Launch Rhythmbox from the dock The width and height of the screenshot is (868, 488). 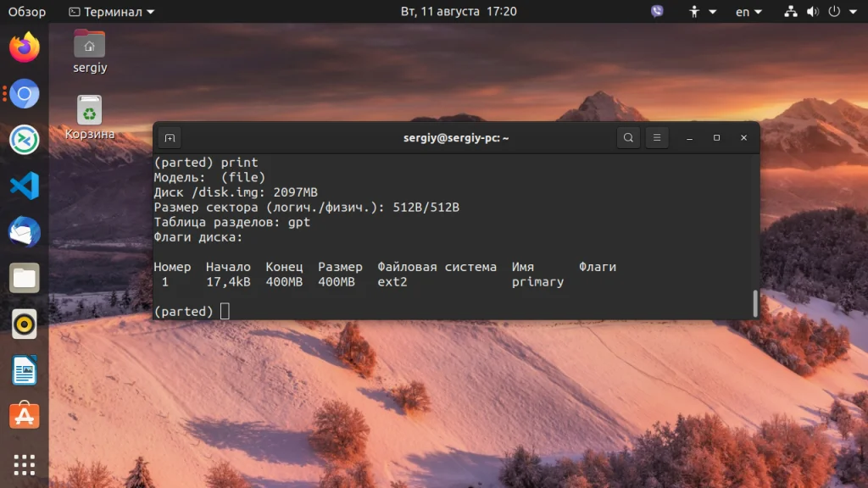tap(25, 324)
